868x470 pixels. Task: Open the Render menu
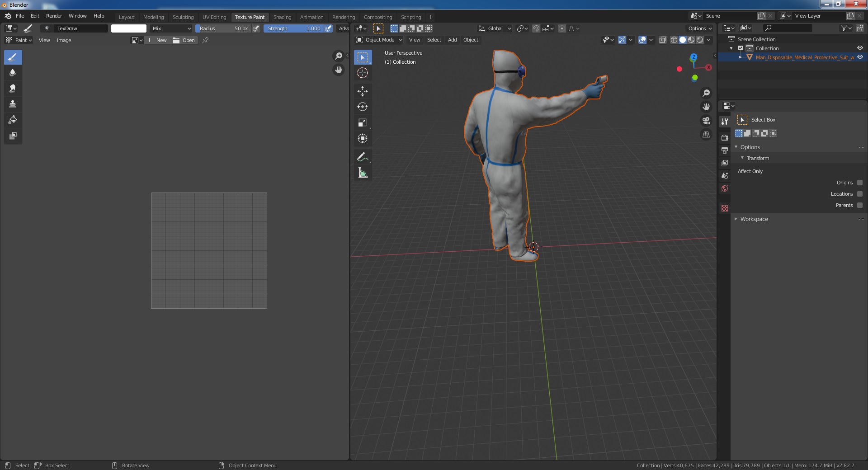54,16
